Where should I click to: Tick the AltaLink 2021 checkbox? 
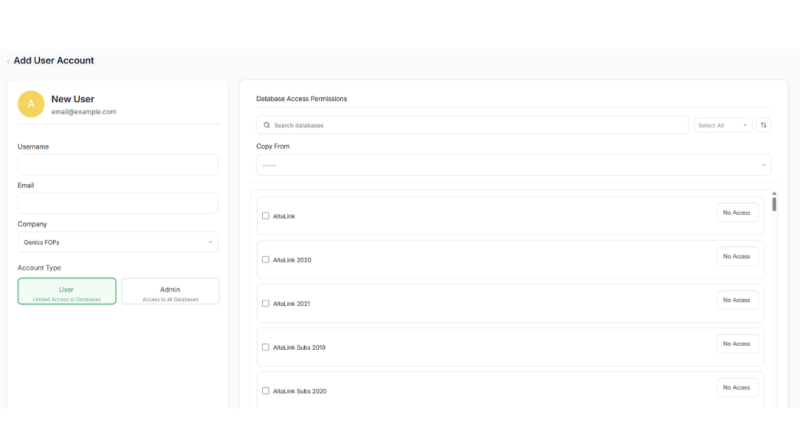(265, 304)
